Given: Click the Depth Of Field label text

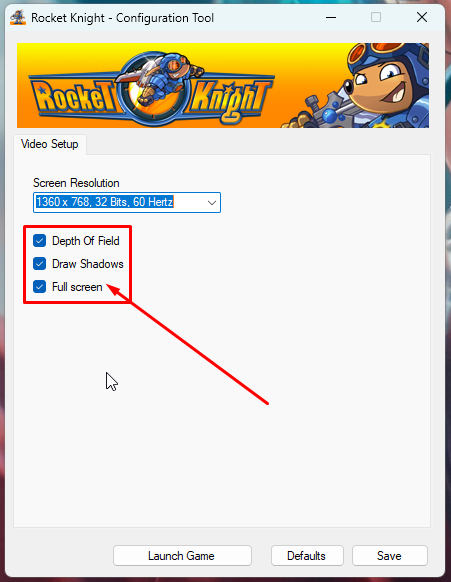Looking at the screenshot, I should coord(86,241).
